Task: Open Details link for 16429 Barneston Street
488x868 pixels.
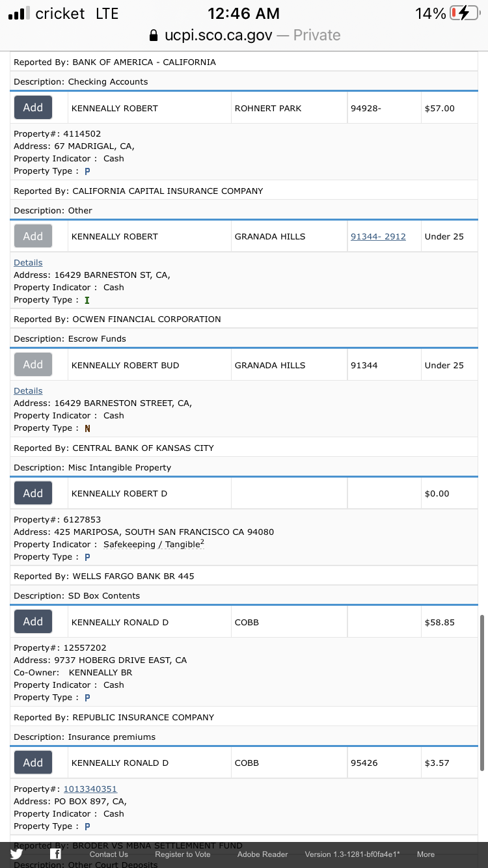Action: click(x=28, y=390)
